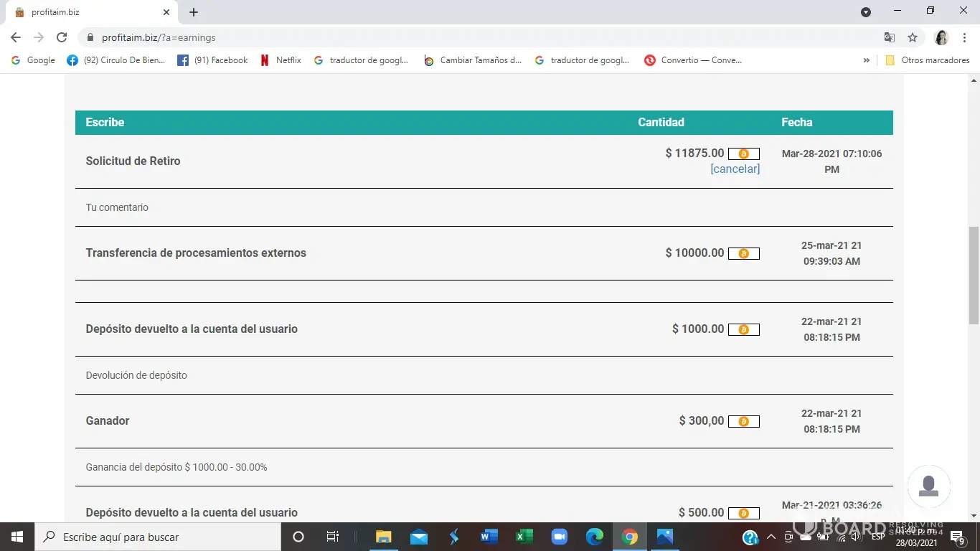Open the Mail app on the taskbar
Screen dimensions: 980x551
(x=419, y=537)
